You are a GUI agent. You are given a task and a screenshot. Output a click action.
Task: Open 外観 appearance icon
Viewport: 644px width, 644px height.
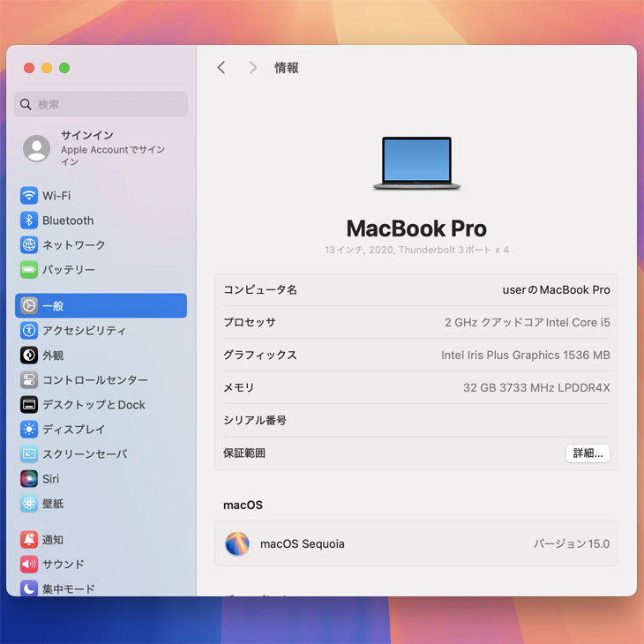coord(29,356)
